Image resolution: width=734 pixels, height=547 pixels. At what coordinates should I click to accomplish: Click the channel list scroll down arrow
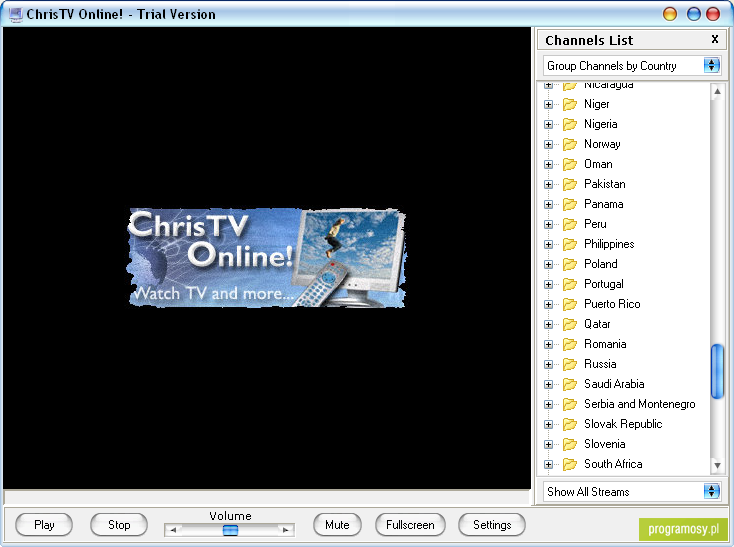pos(717,465)
